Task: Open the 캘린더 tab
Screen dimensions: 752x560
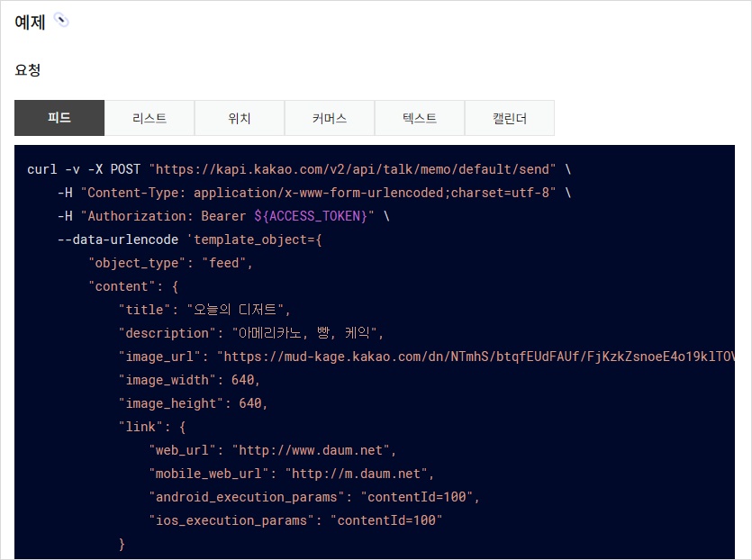Action: 510,118
